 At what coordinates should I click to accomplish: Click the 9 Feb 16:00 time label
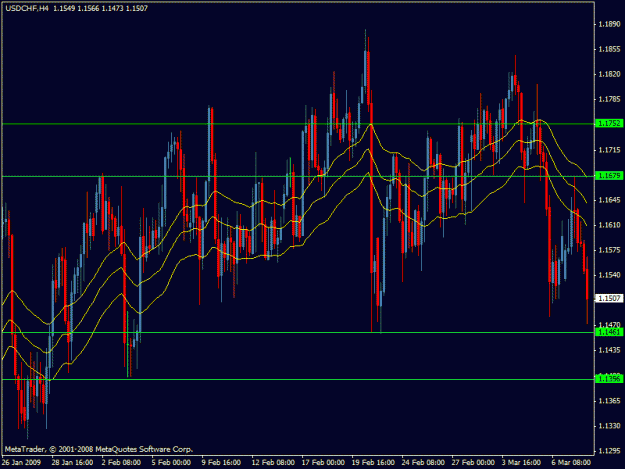tap(221, 462)
